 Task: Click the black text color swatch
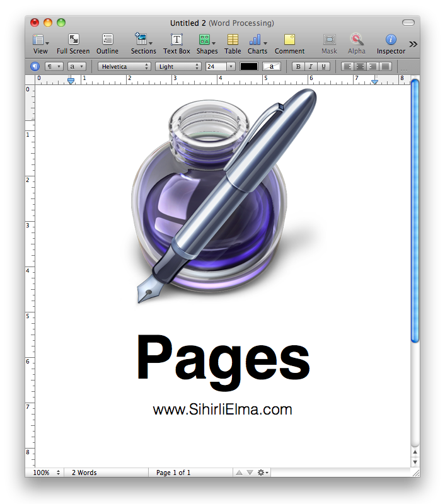click(249, 66)
